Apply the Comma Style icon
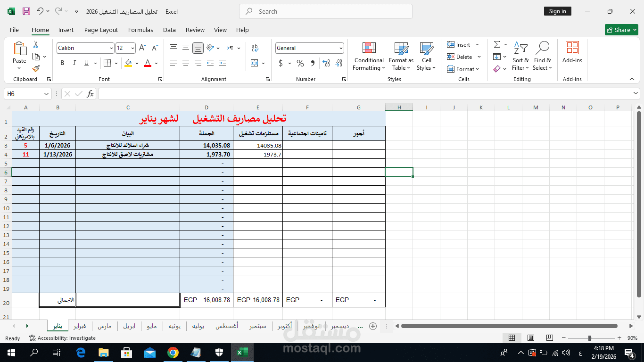The image size is (644, 362). [313, 63]
